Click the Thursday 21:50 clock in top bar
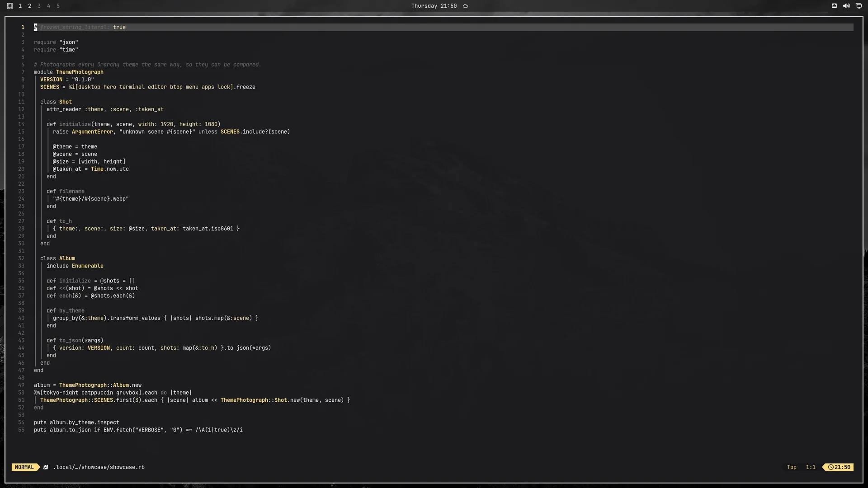Screen dimensions: 868x488 [x=434, y=6]
